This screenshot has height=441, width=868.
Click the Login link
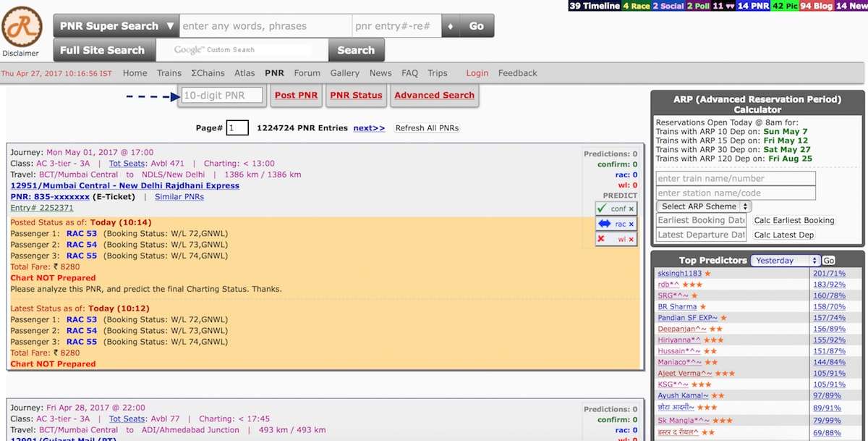477,73
